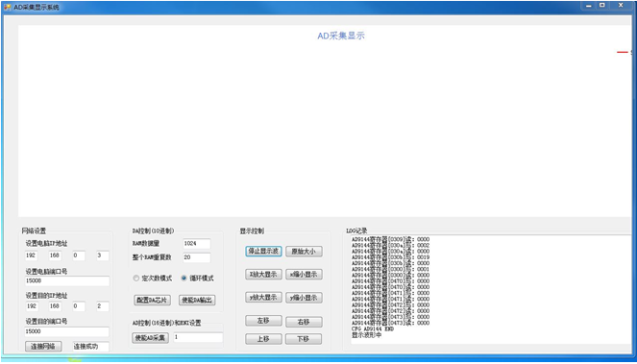637x364 pixels.
Task: Click the destination IP last octet field showing 2
Action: 103,306
